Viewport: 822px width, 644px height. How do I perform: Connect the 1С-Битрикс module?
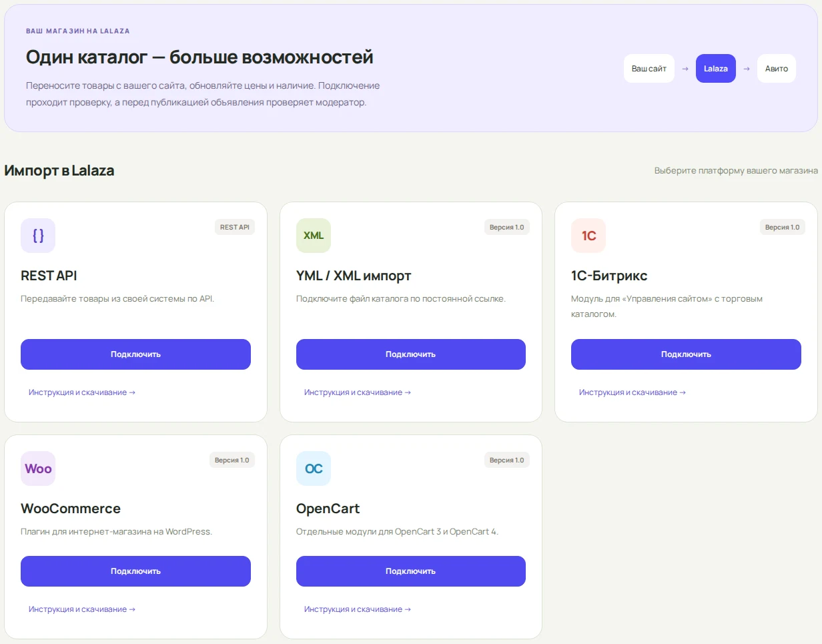(x=686, y=354)
